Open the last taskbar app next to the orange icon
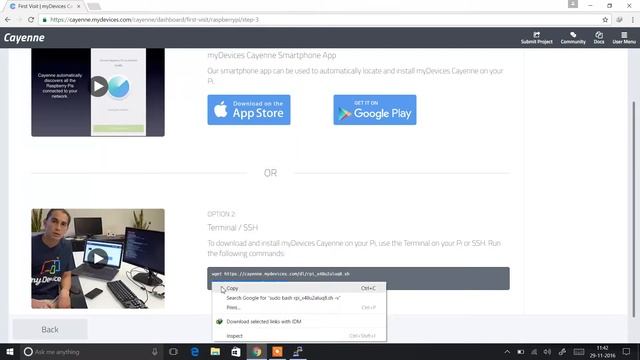The height and width of the screenshot is (360, 640). [x=298, y=351]
